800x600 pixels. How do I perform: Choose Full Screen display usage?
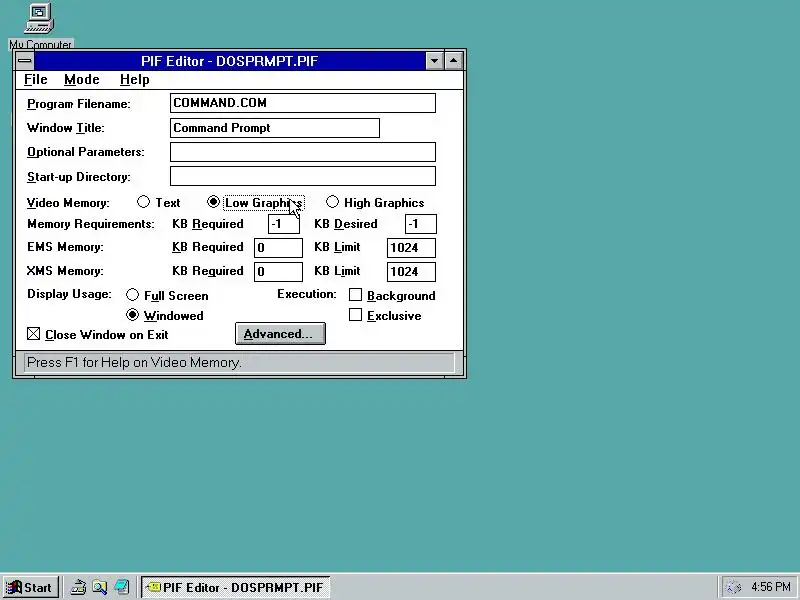click(x=167, y=295)
